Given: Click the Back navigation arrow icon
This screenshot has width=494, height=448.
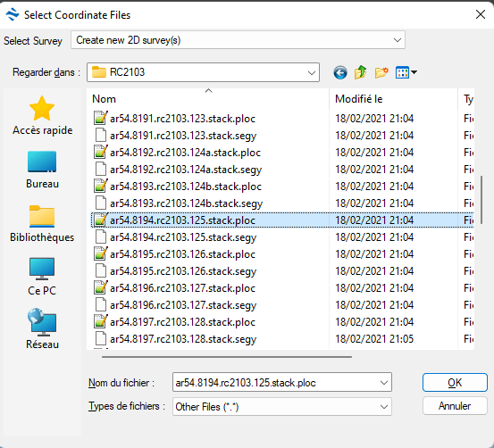Looking at the screenshot, I should click(x=340, y=72).
